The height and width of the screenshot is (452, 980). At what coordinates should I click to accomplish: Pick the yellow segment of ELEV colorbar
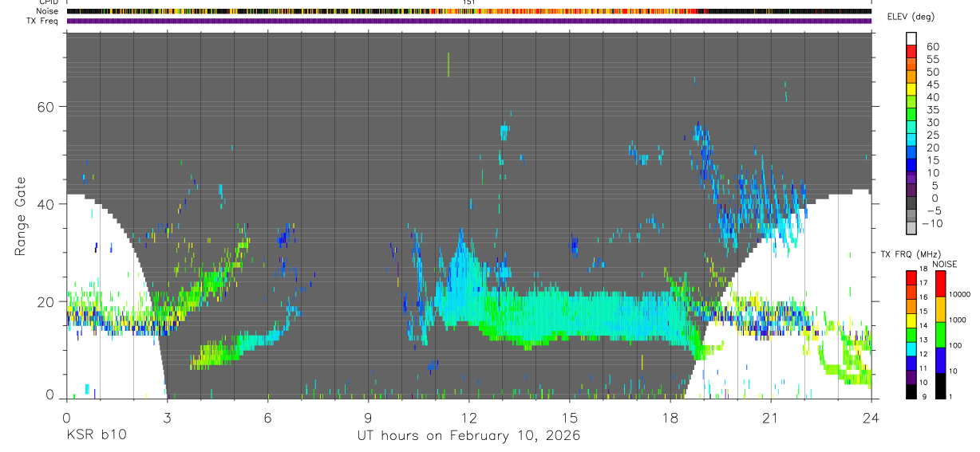point(911,89)
